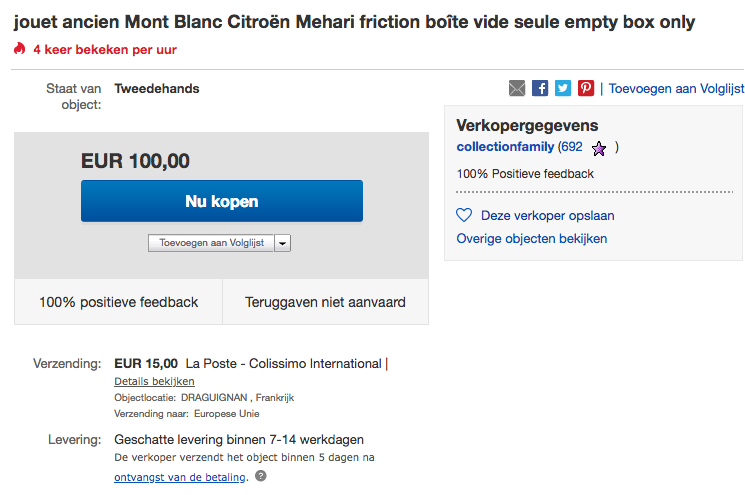Screen dimensions: 745x495
Task: Click the 100% positieve feedback box
Action: click(x=118, y=302)
